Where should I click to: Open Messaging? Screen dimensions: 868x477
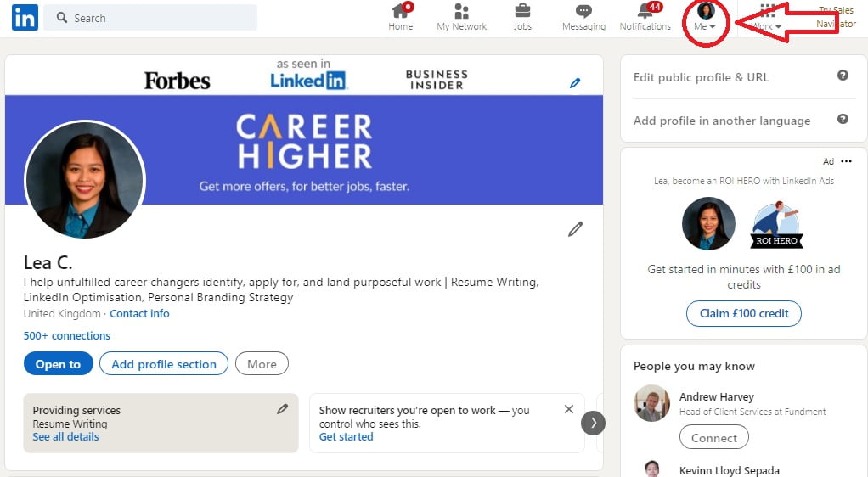click(583, 17)
